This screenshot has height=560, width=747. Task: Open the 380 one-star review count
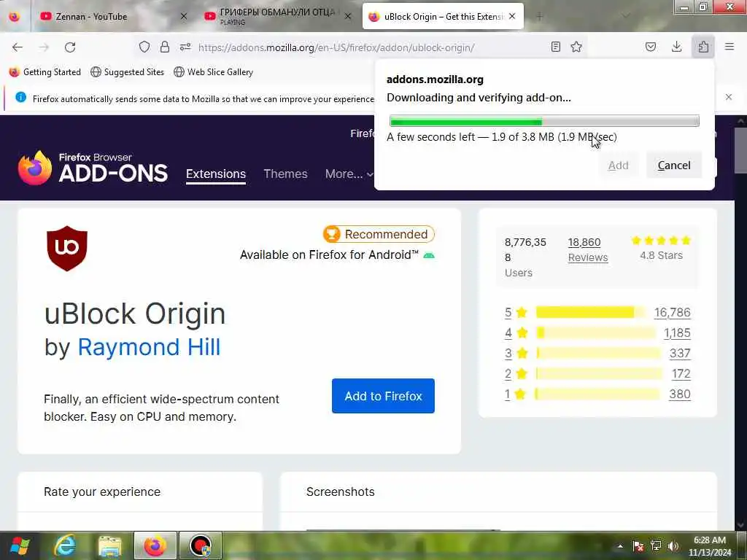point(680,394)
